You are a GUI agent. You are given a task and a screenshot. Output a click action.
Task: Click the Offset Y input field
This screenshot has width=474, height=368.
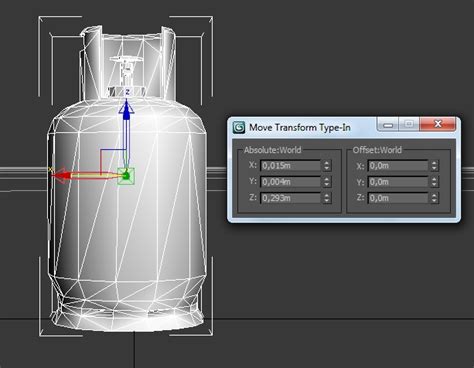click(398, 182)
